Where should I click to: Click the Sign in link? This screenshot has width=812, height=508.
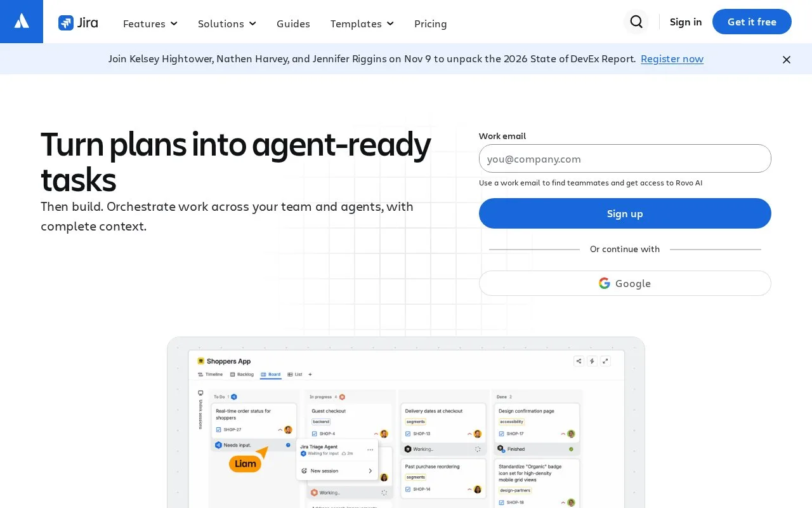(x=686, y=22)
